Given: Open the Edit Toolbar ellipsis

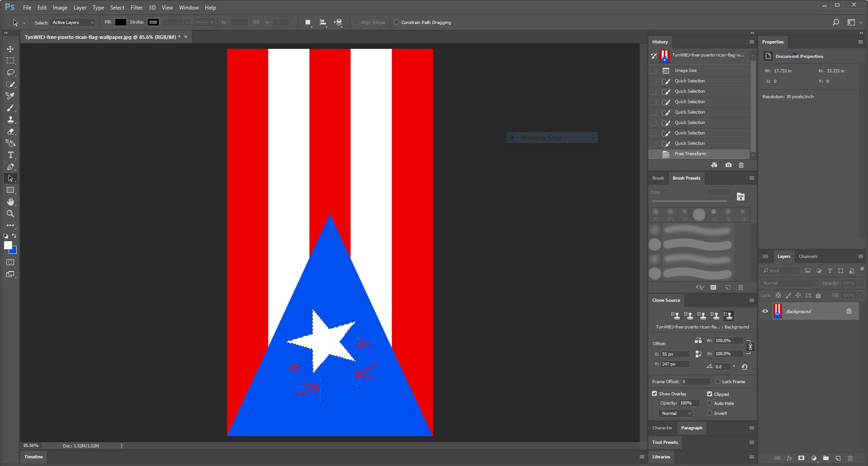Looking at the screenshot, I should [x=10, y=225].
